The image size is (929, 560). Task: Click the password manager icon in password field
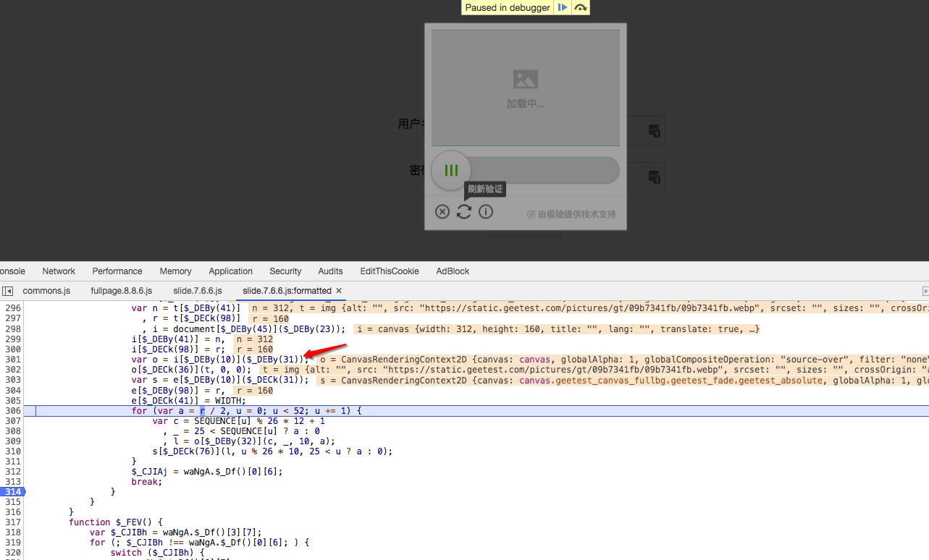pos(654,177)
